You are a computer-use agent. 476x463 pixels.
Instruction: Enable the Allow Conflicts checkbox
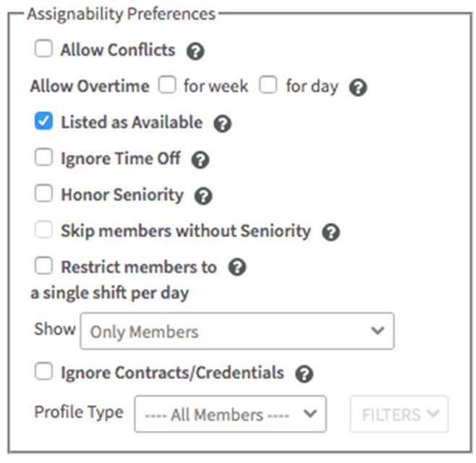point(43,48)
